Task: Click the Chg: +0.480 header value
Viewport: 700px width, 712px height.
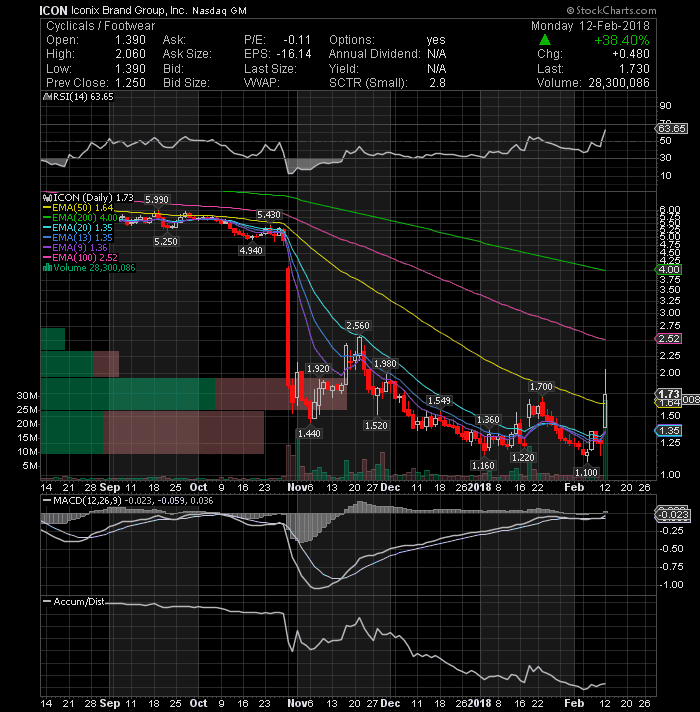Action: 593,54
